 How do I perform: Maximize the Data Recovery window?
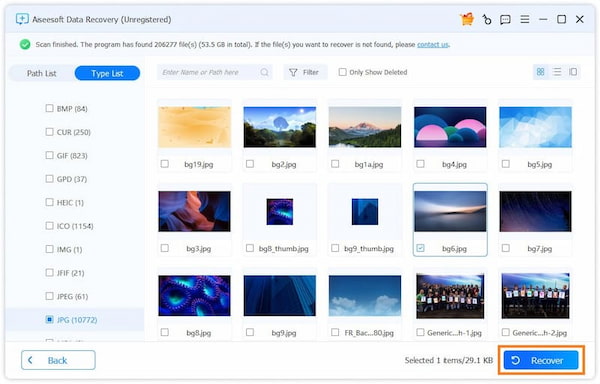click(561, 19)
